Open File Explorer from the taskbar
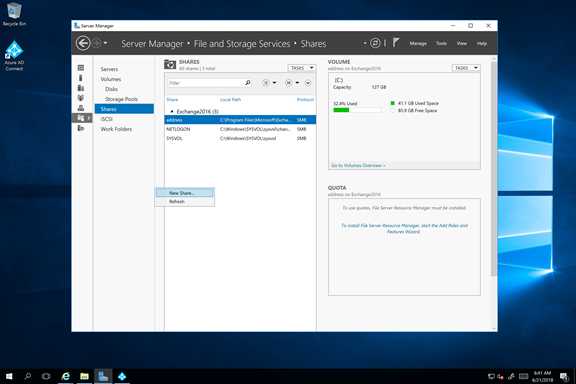 pos(84,376)
